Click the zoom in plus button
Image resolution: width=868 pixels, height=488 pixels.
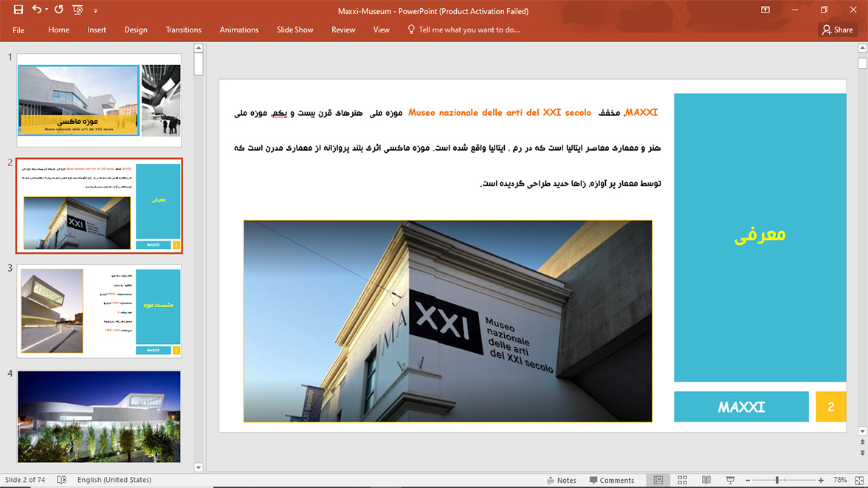pos(821,480)
